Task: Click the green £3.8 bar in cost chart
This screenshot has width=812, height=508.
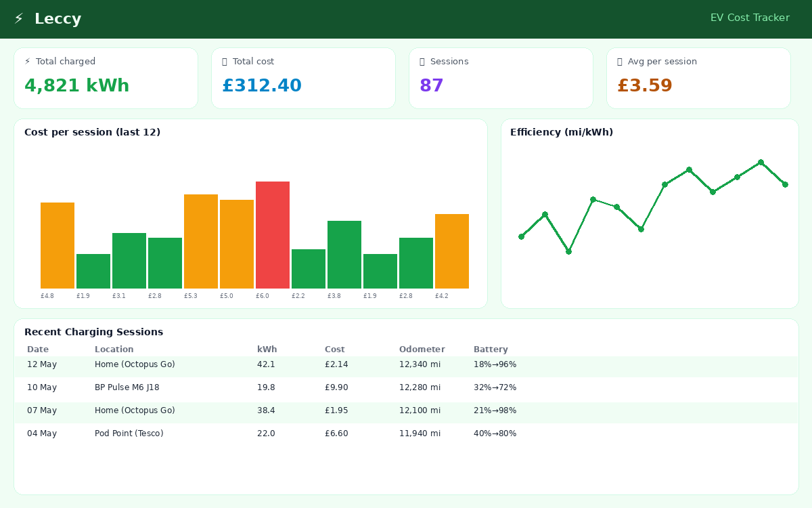Action: click(344, 255)
